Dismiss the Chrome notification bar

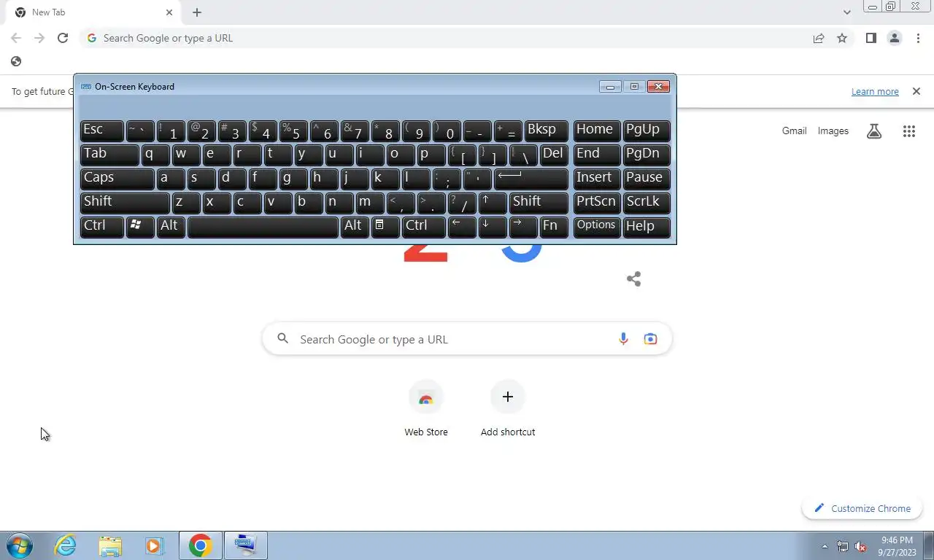[x=916, y=91]
